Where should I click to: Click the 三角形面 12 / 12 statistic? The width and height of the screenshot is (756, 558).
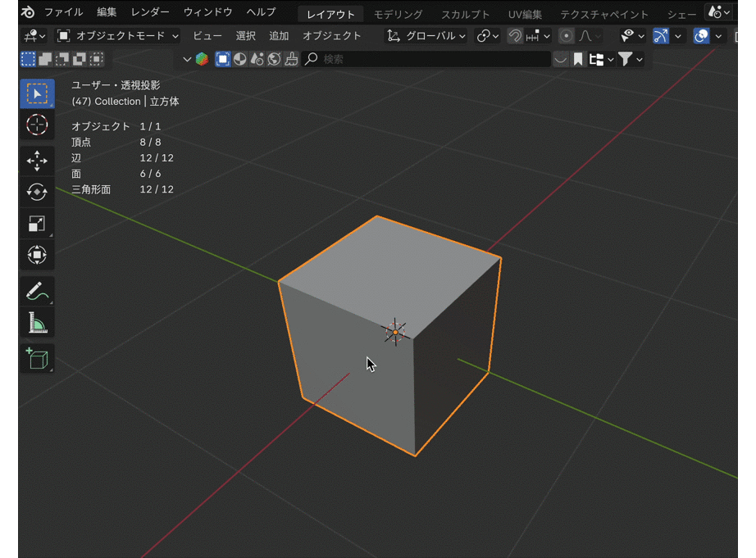click(122, 189)
